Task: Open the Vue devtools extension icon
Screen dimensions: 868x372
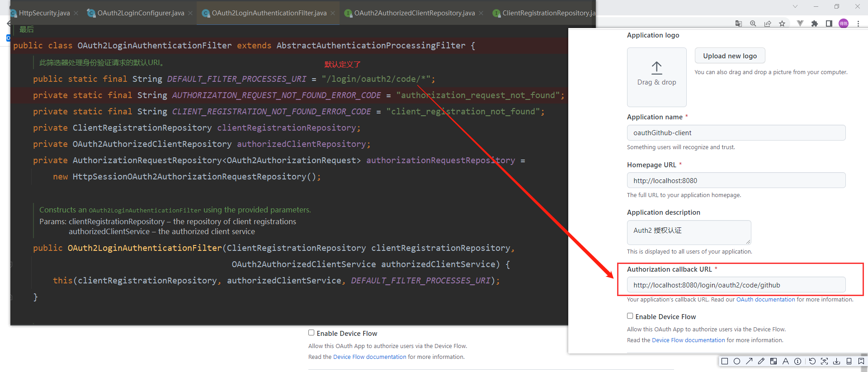Action: (x=800, y=24)
